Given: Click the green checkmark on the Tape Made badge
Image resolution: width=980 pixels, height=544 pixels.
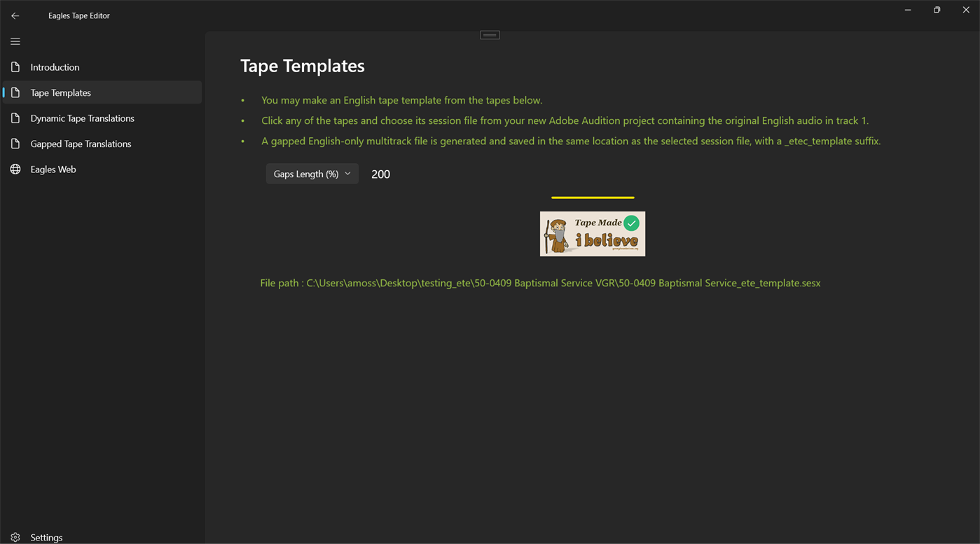Looking at the screenshot, I should coord(632,223).
